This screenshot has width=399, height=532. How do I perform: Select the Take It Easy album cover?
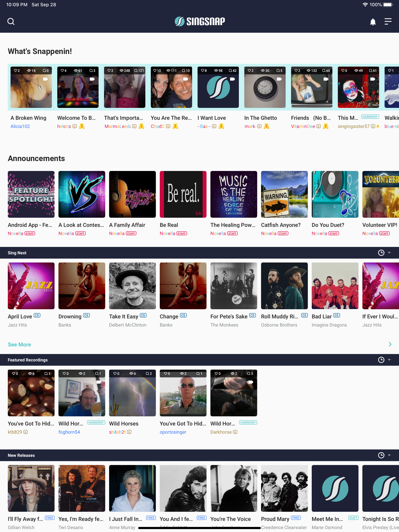coord(132,286)
